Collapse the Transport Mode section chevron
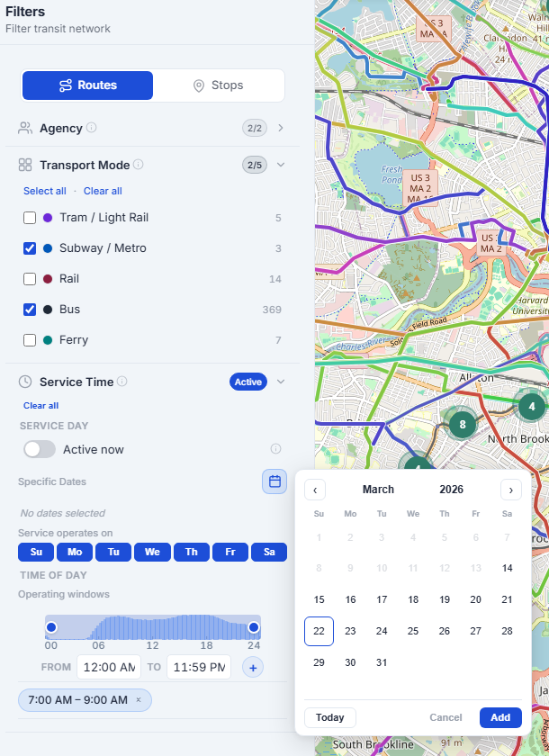Screen dimensions: 549x756 (x=281, y=165)
